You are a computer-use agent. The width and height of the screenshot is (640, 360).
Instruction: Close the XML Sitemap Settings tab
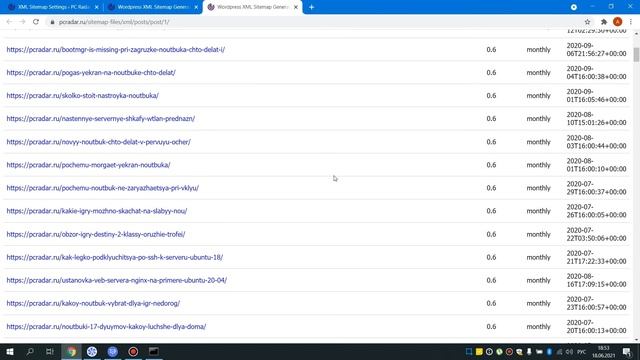coord(96,7)
